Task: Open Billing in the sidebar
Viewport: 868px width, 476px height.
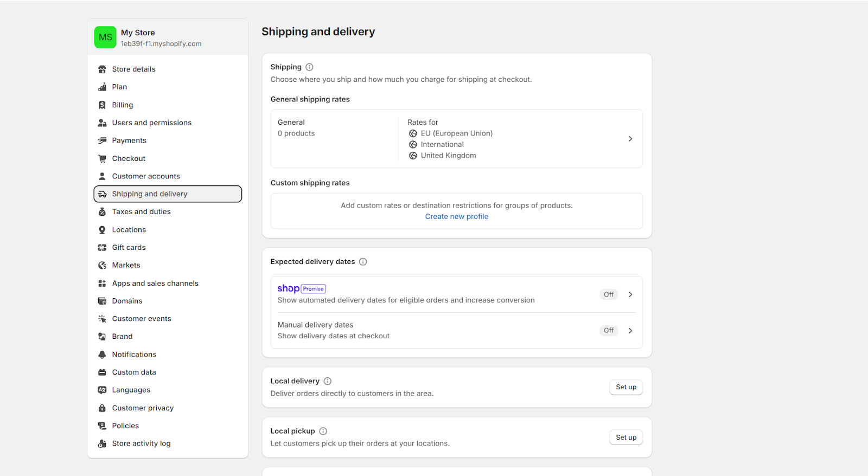Action: (168, 105)
